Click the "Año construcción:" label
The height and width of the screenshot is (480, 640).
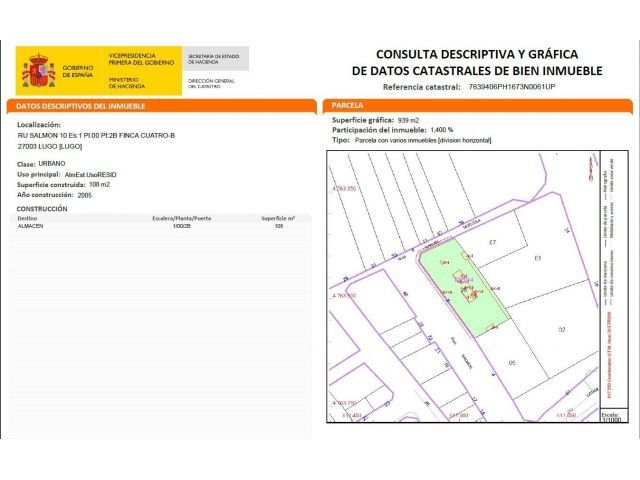point(45,195)
